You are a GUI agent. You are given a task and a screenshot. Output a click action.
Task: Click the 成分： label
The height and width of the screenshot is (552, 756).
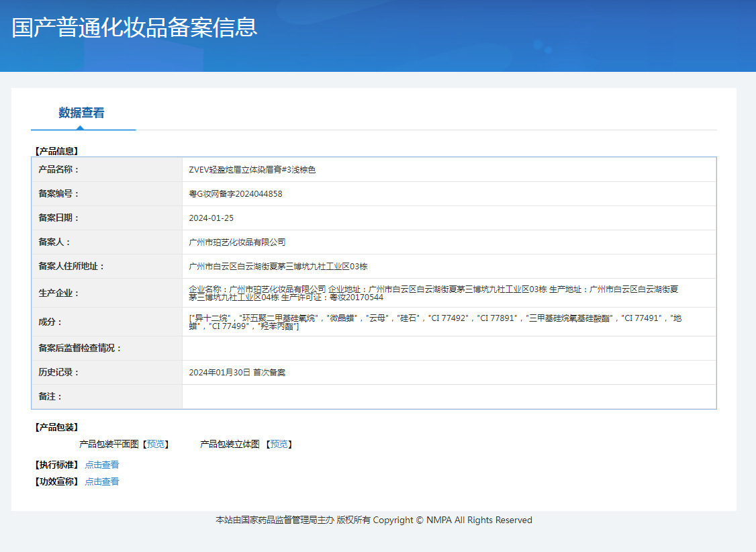[50, 322]
